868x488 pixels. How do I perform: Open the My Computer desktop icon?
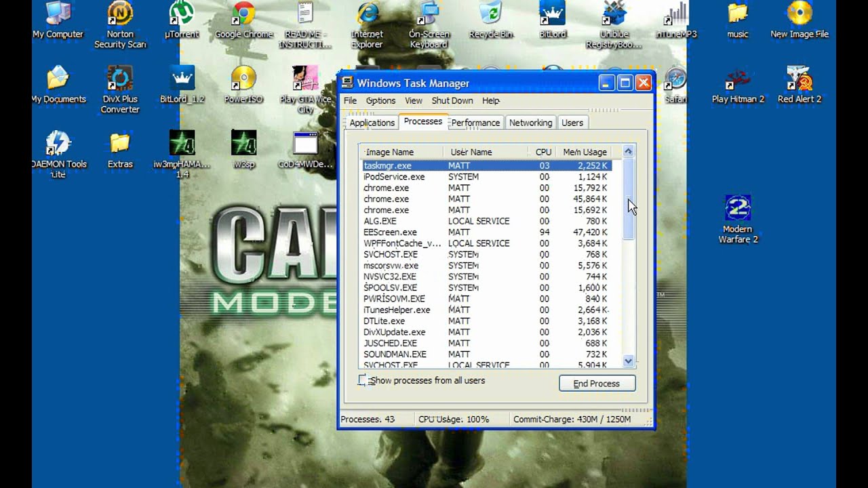click(x=58, y=20)
